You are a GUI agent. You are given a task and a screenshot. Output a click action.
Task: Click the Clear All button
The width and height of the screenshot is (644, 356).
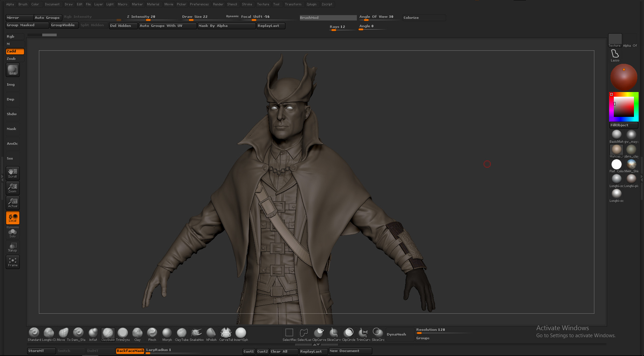284,352
